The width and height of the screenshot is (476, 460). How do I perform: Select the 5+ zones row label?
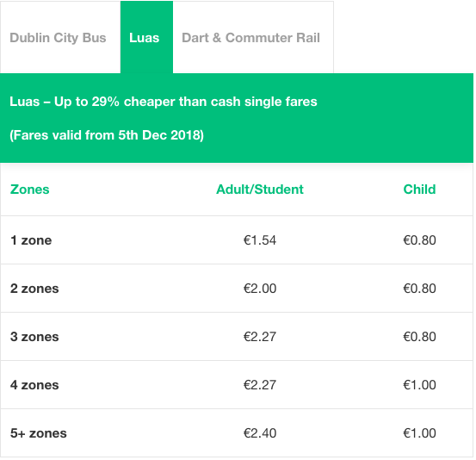click(38, 433)
